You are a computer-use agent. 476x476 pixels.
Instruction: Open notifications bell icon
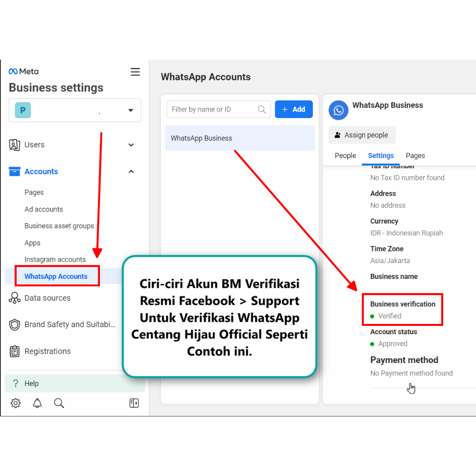(37, 403)
